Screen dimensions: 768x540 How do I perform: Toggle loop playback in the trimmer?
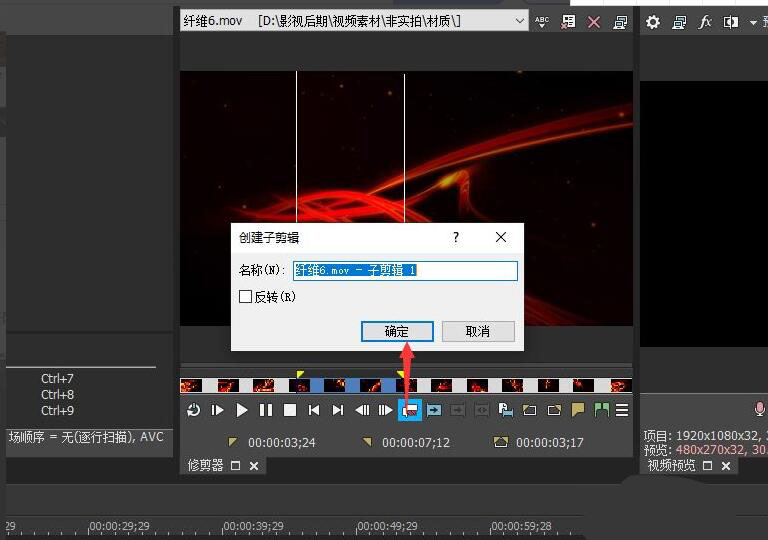coord(194,410)
